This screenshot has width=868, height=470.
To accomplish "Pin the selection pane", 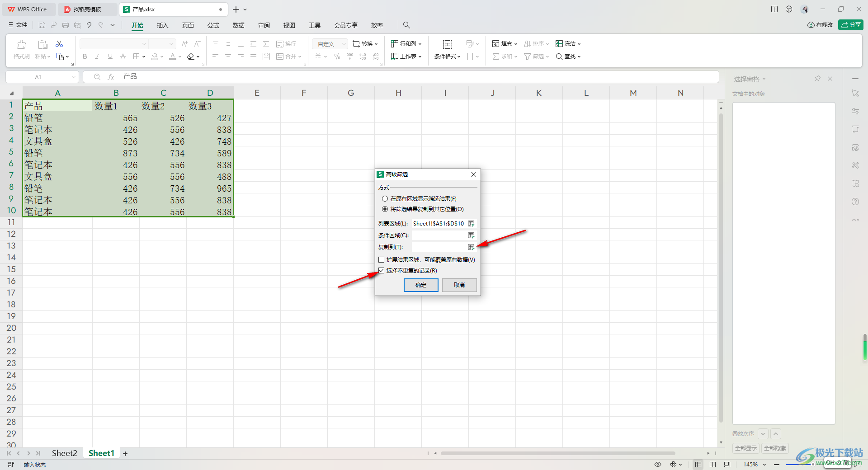I will (x=817, y=79).
